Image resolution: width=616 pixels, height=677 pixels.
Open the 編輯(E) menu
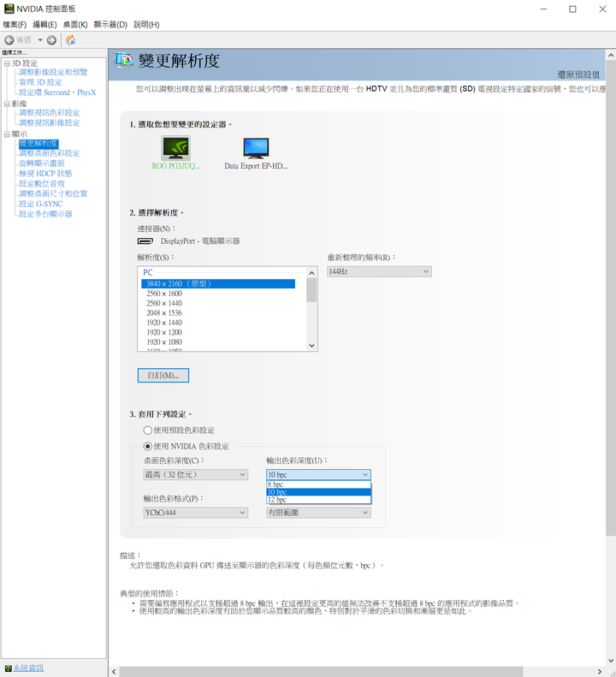44,25
